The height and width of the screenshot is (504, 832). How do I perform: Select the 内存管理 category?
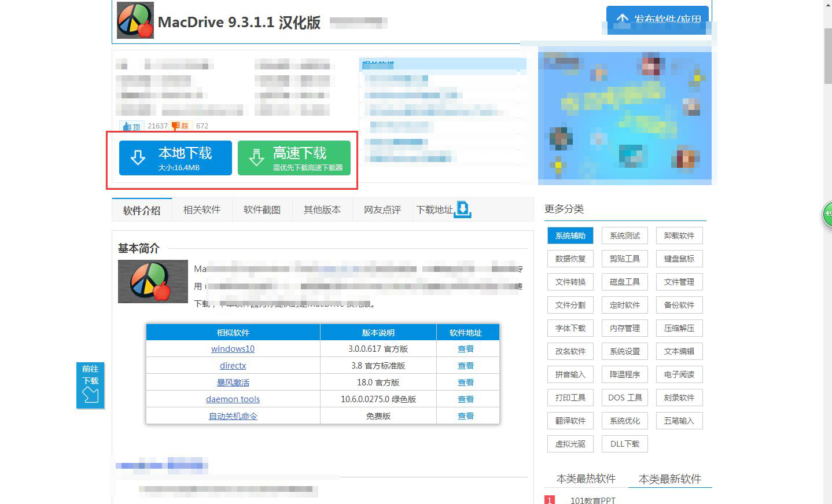point(625,328)
